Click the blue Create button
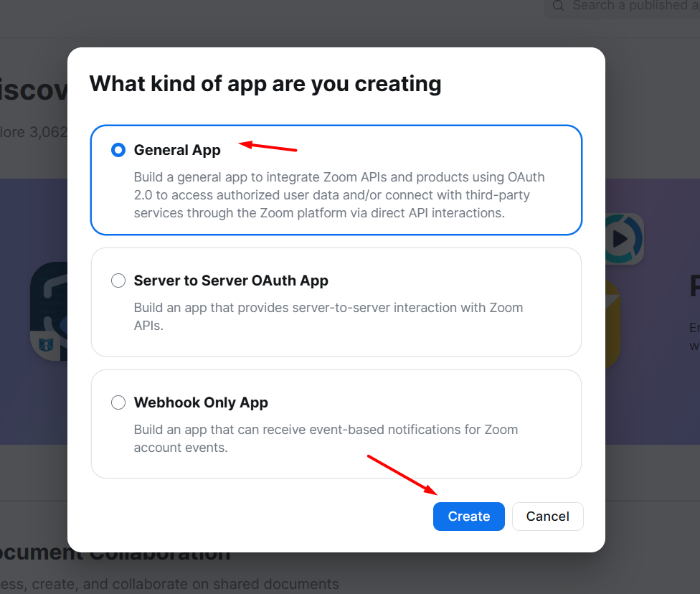 coord(468,517)
